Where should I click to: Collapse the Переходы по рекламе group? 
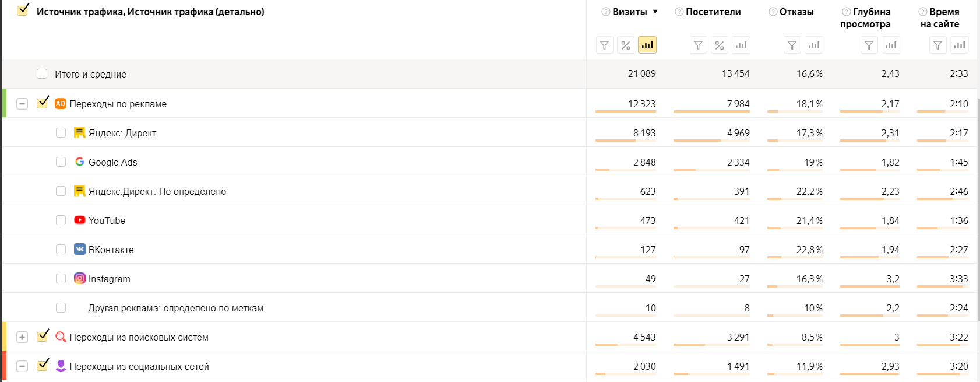pyautogui.click(x=22, y=104)
